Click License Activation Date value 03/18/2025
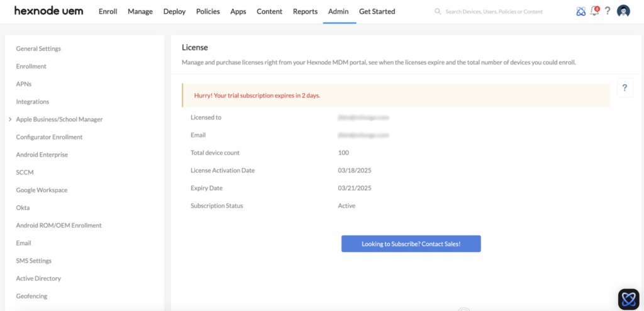This screenshot has height=311, width=644. (x=355, y=170)
